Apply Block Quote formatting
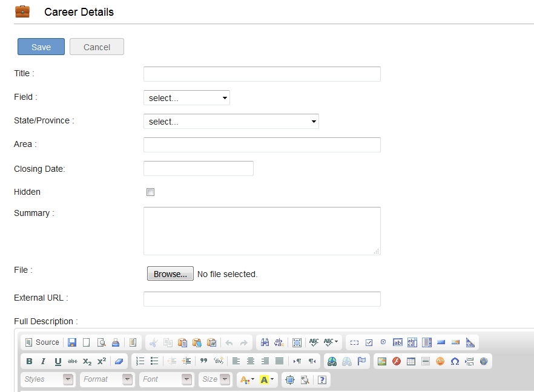Screen dimensions: 534x392 [x=203, y=361]
